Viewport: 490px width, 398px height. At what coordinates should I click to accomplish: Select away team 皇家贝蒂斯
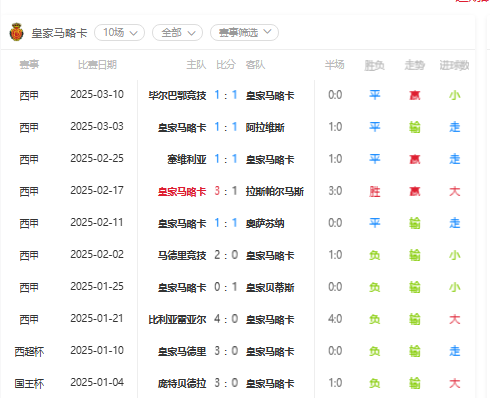point(270,287)
